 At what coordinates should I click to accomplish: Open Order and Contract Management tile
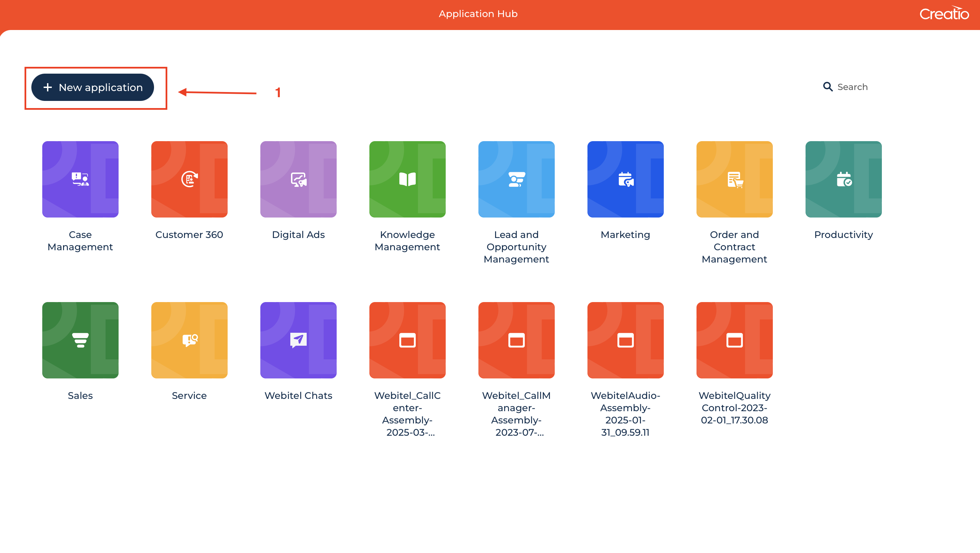(735, 179)
